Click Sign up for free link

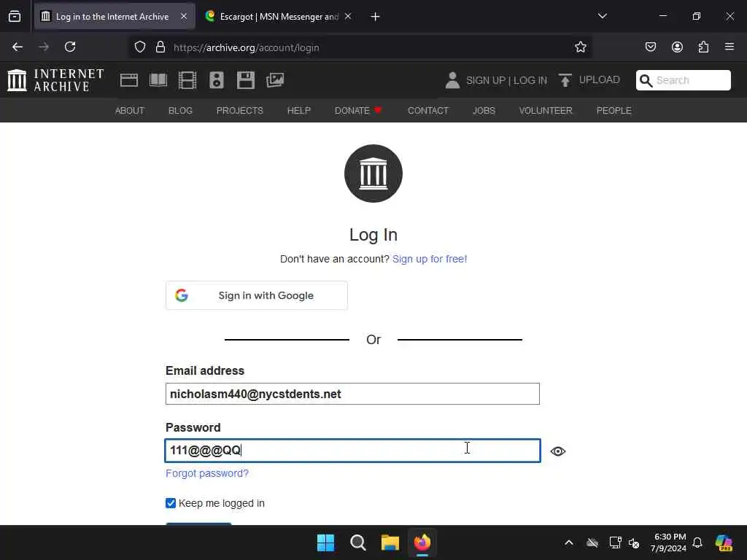point(430,259)
